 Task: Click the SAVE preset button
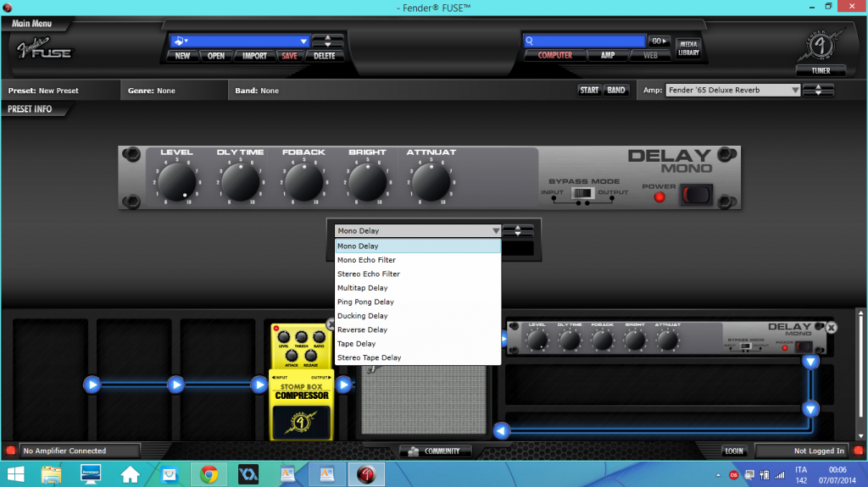[x=289, y=56]
